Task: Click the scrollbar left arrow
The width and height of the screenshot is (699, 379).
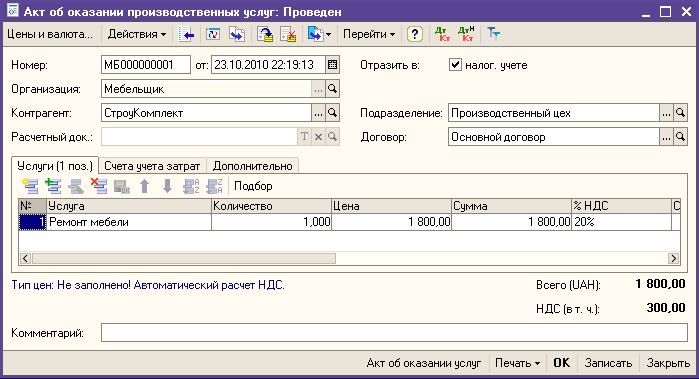Action: [x=25, y=258]
